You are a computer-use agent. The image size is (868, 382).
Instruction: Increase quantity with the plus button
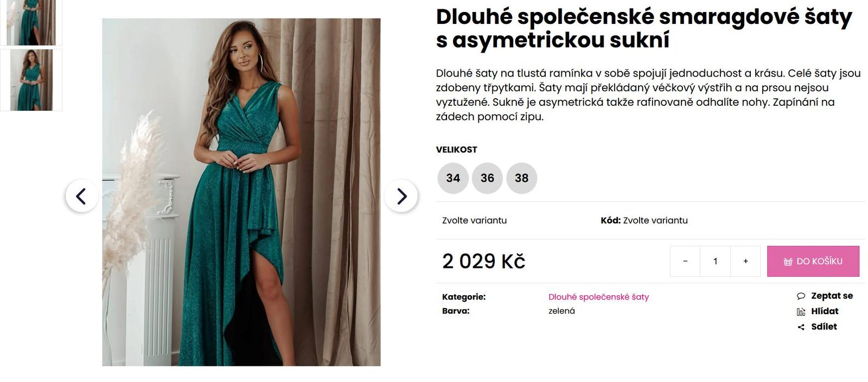click(745, 262)
